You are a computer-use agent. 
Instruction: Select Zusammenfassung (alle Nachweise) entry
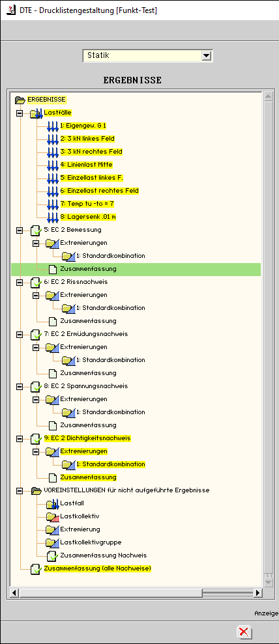(x=97, y=568)
